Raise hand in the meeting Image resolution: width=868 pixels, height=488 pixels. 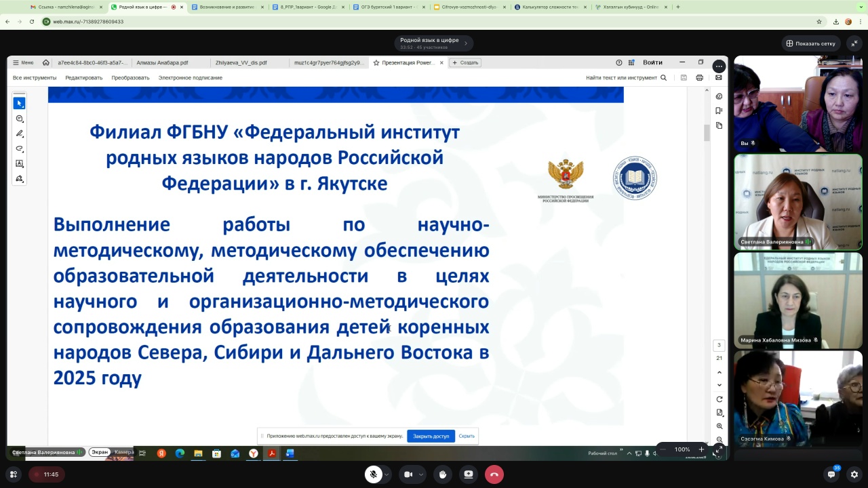tap(443, 474)
